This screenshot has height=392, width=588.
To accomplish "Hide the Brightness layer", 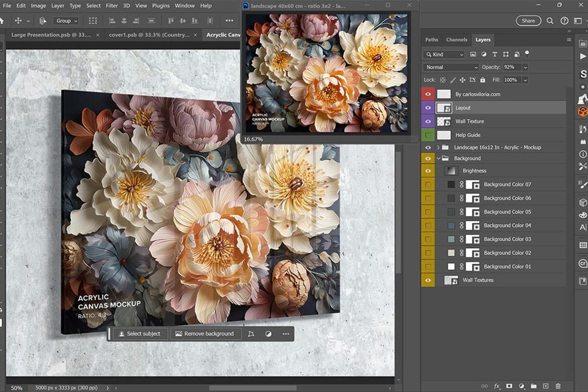I will [428, 171].
